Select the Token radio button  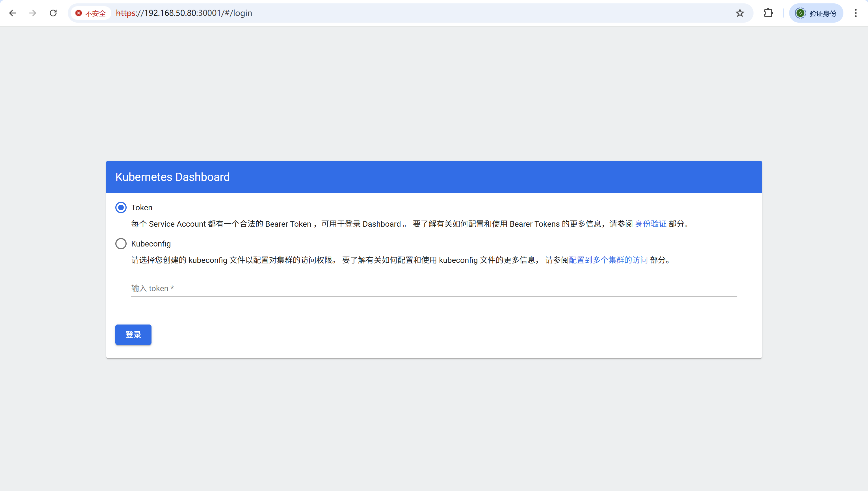121,207
